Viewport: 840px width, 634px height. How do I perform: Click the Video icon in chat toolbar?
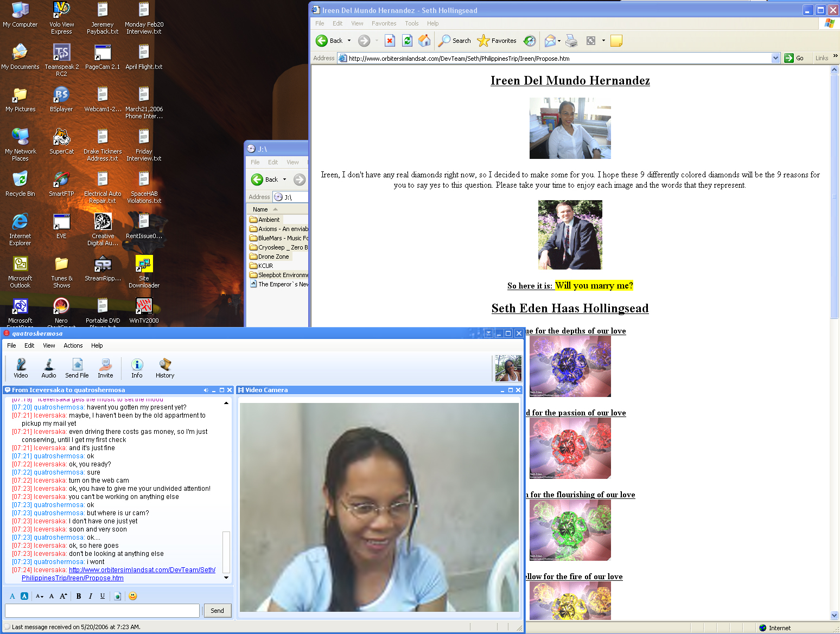(21, 368)
